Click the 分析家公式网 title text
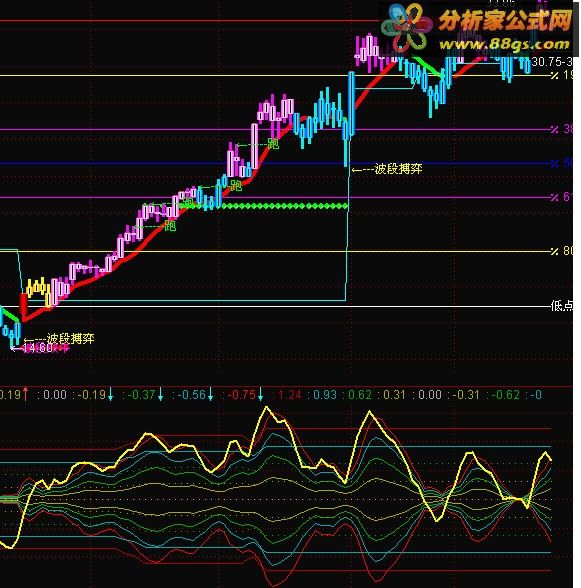Screen dimensions: 581x588 click(x=505, y=20)
